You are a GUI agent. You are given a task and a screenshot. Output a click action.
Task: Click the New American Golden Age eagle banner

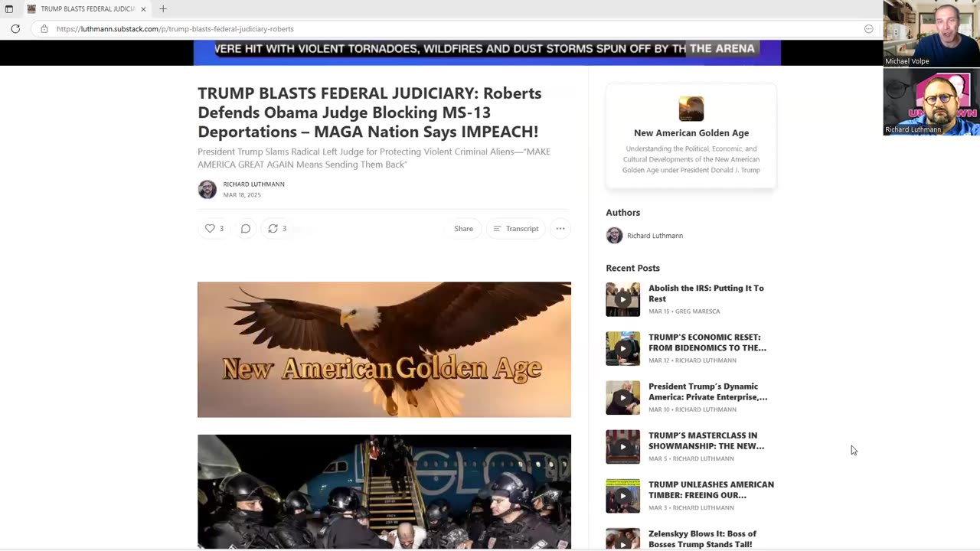tap(384, 350)
